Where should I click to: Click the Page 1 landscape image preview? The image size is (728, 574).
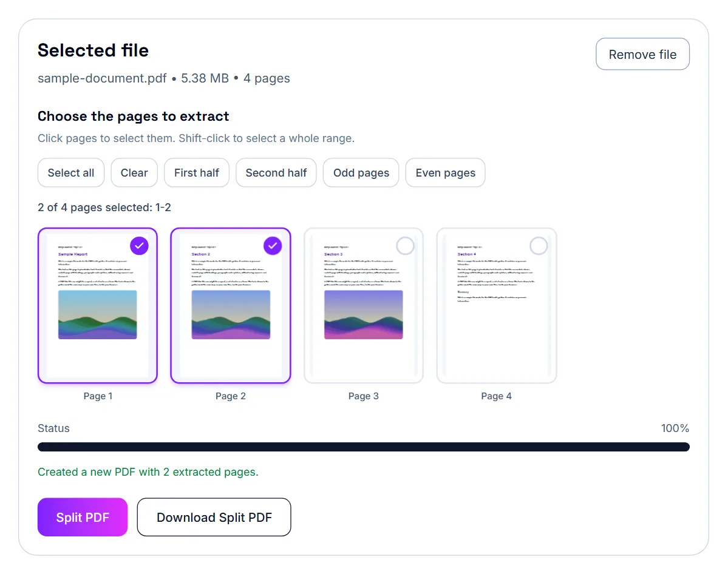[x=98, y=315]
